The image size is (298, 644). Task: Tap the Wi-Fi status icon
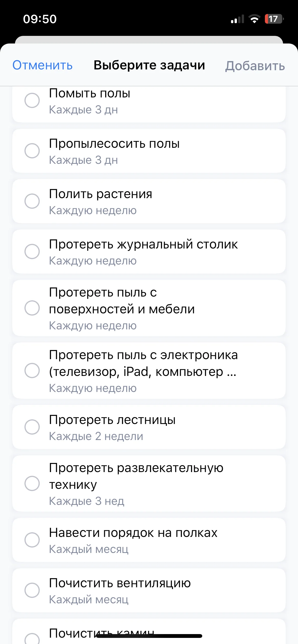pyautogui.click(x=254, y=19)
